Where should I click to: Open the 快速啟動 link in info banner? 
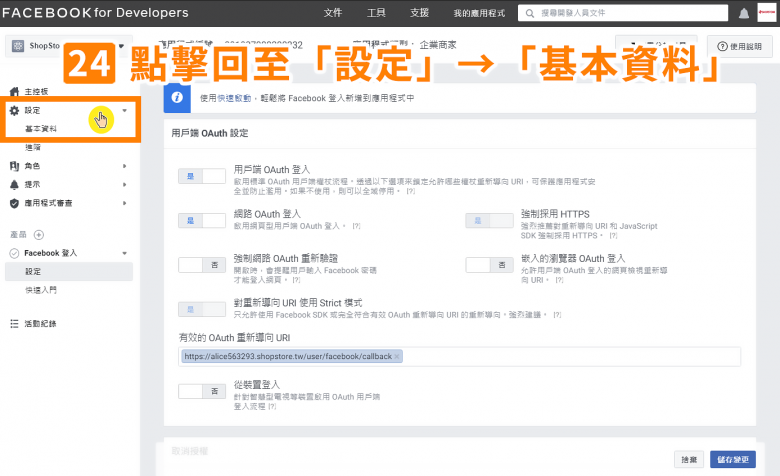(234, 98)
